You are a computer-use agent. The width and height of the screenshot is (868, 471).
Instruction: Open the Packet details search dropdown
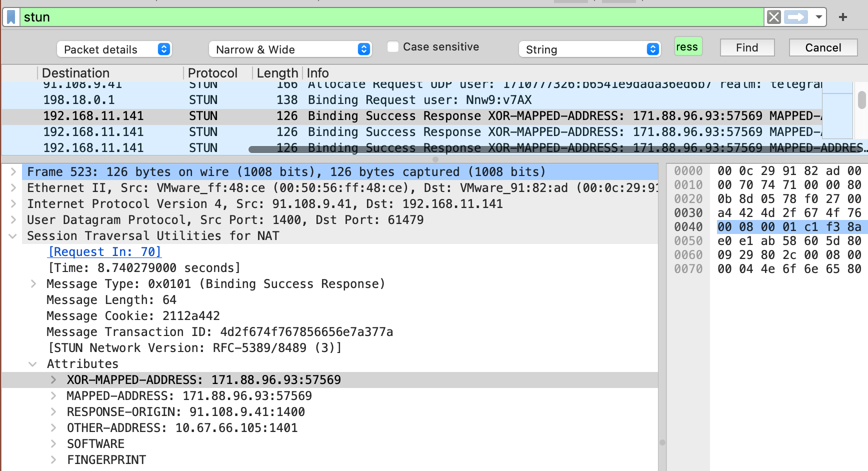pos(114,49)
